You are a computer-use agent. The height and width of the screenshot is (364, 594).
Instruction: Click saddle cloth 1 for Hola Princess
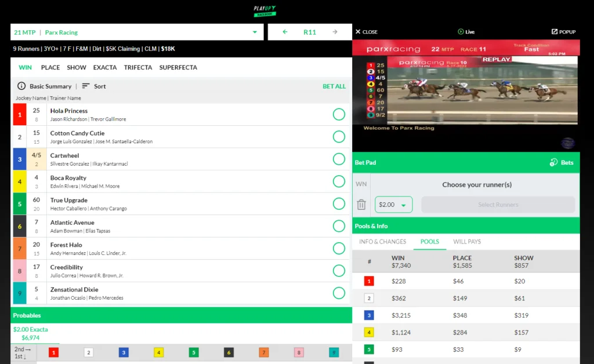pyautogui.click(x=20, y=114)
